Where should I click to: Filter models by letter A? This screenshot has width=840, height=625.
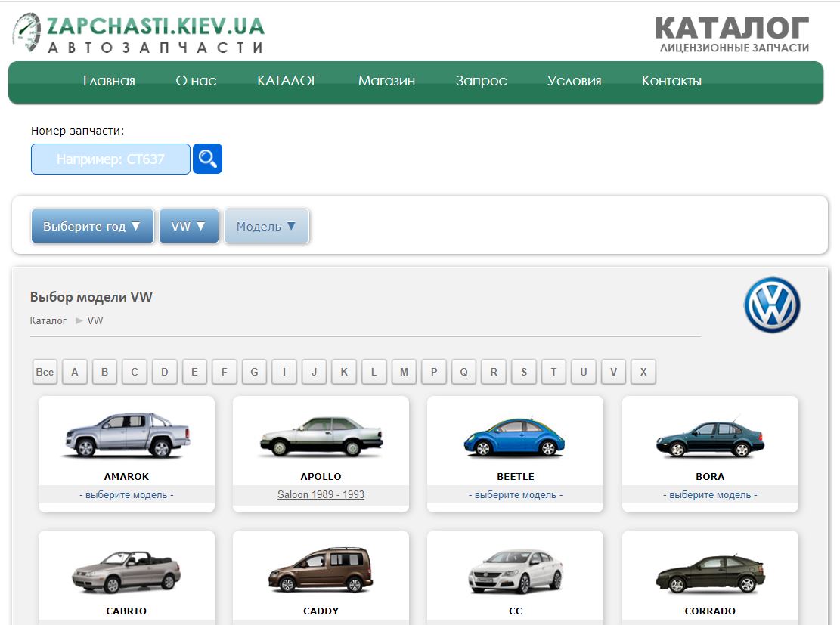(74, 372)
